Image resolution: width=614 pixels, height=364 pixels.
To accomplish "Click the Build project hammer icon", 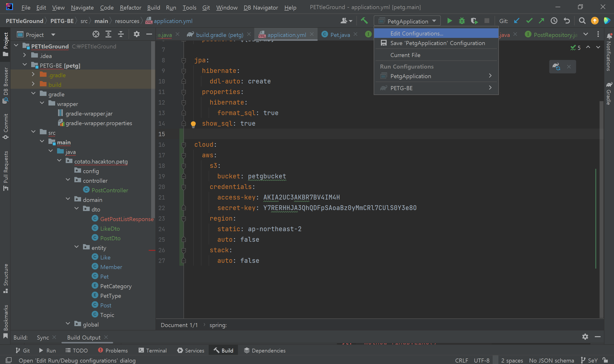I will (364, 21).
